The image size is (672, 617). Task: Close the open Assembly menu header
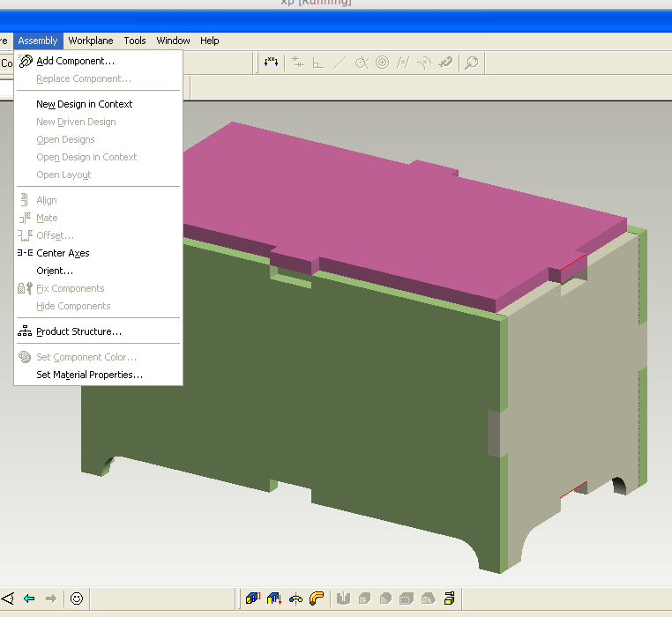coord(38,41)
